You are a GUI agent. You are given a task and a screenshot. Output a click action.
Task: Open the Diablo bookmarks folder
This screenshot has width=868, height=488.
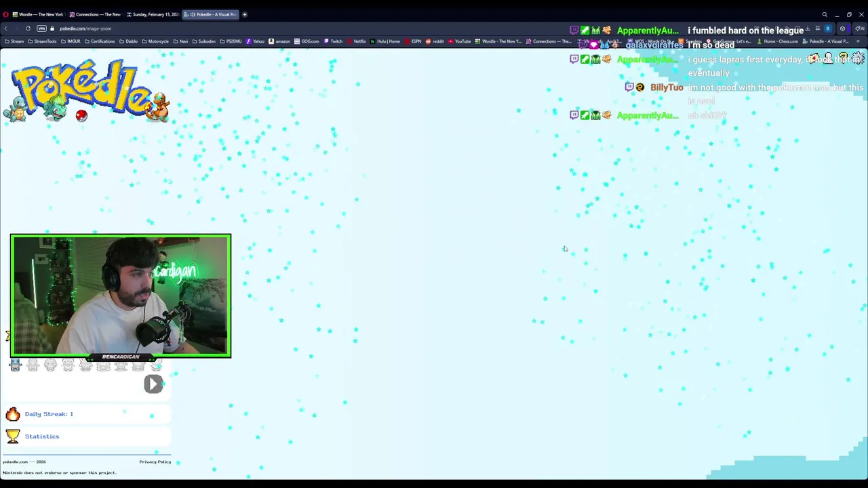pos(129,41)
